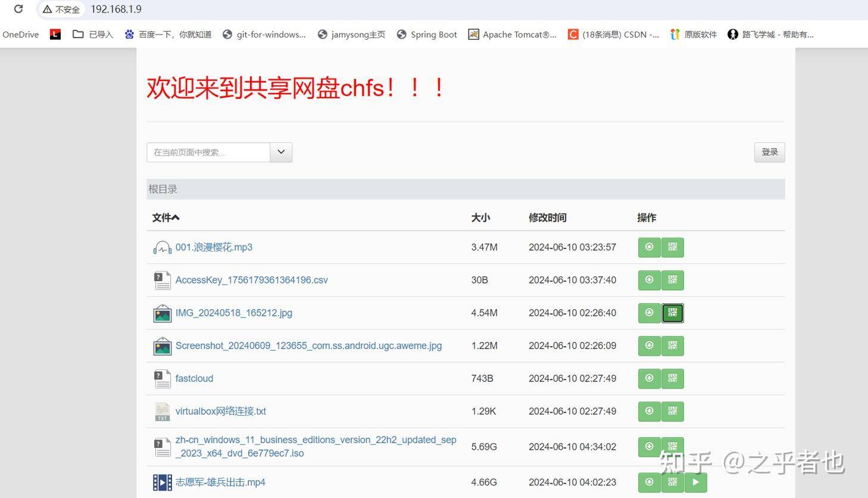The height and width of the screenshot is (498, 868).
Task: Click the 操作 column header
Action: click(647, 217)
